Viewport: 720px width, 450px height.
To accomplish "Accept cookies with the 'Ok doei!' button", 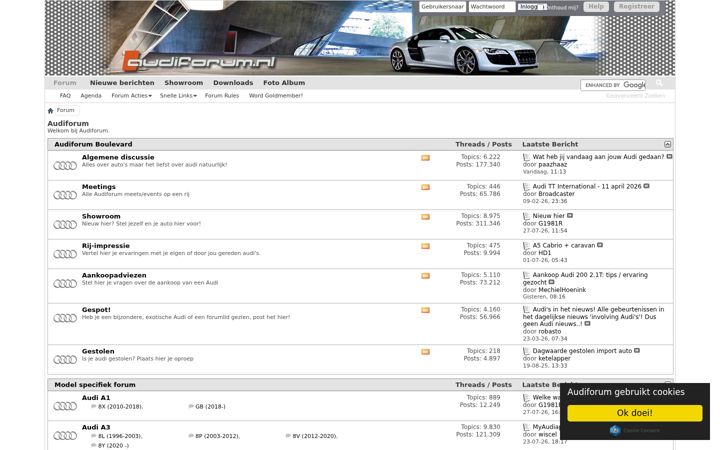I will [x=635, y=413].
